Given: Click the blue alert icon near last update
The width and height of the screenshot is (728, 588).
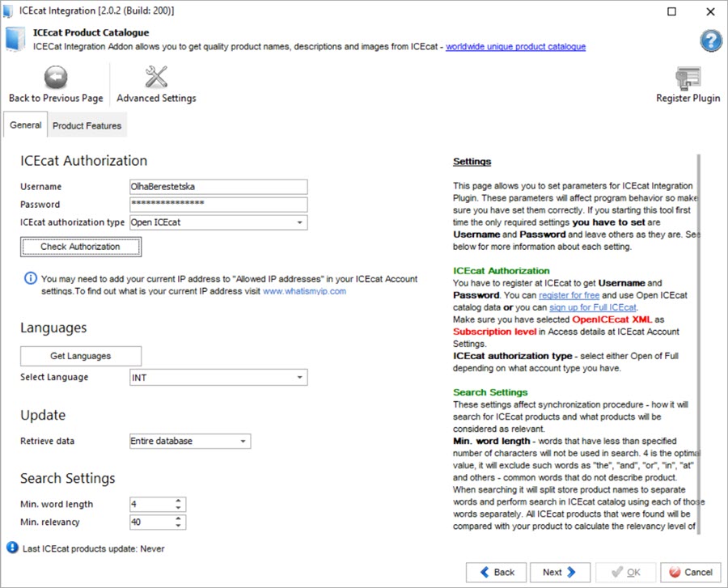Looking at the screenshot, I should pos(12,548).
